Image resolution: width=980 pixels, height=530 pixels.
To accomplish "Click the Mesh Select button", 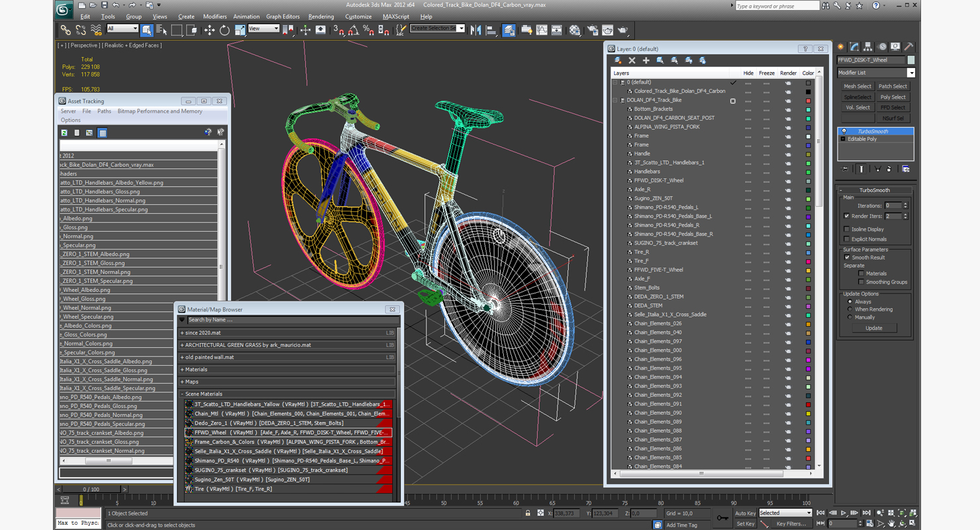I will [857, 86].
